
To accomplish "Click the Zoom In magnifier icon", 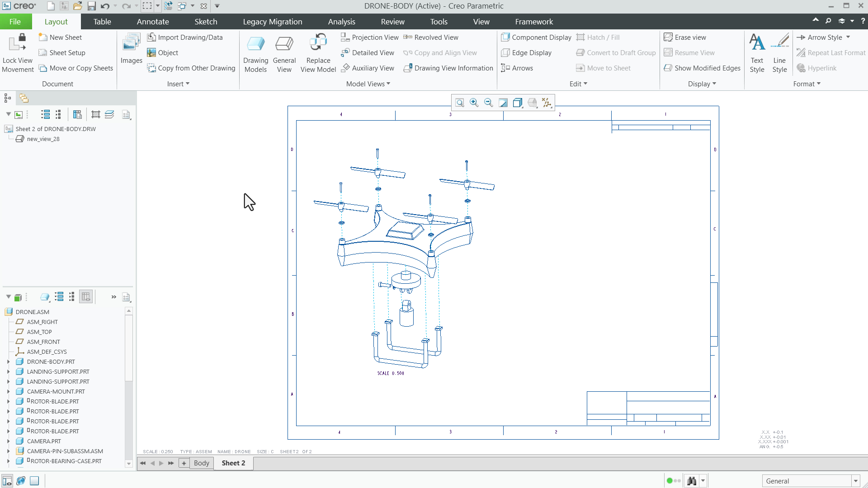I will (x=474, y=103).
